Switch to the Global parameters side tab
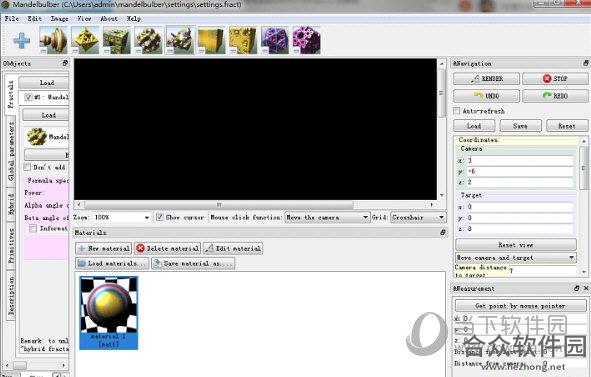The image size is (591, 377). pyautogui.click(x=11, y=152)
